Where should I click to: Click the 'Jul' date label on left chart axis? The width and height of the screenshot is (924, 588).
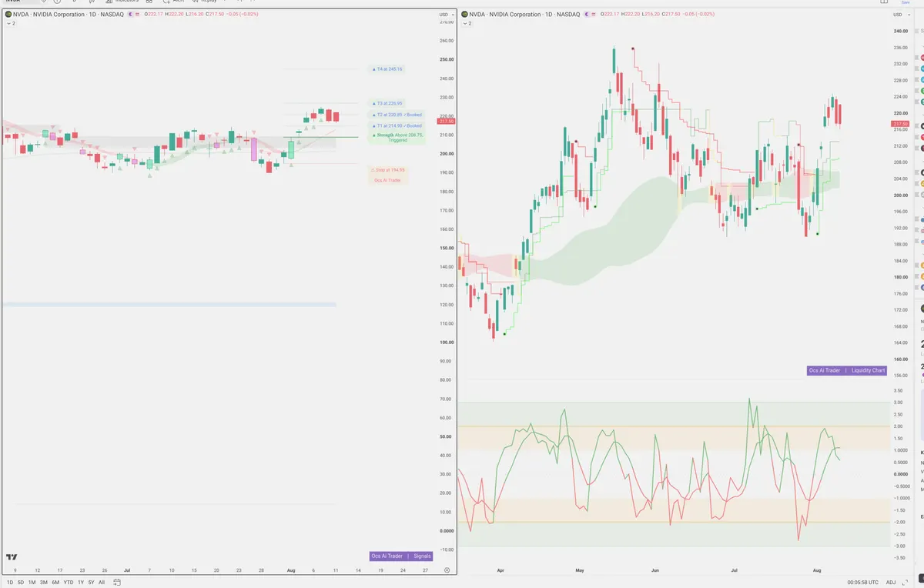[x=126, y=570]
